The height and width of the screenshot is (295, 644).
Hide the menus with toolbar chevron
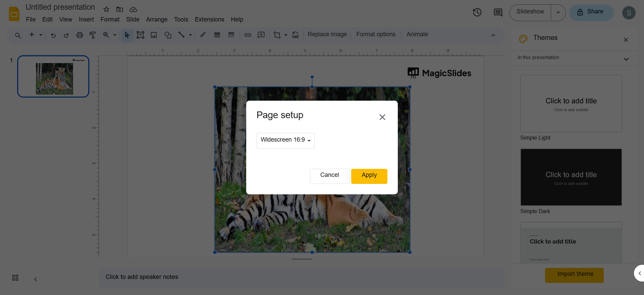click(x=493, y=35)
